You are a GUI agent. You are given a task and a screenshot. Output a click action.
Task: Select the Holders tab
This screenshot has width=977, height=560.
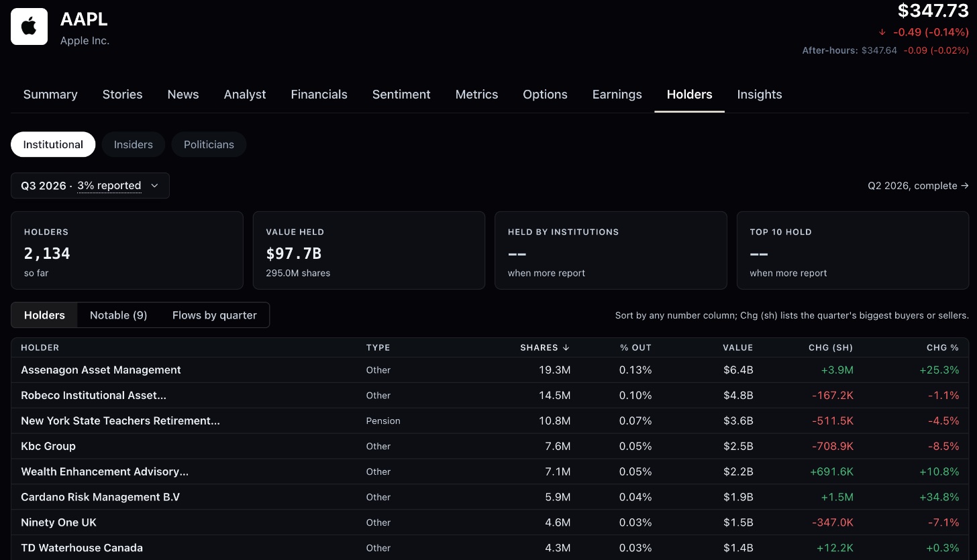coord(689,95)
